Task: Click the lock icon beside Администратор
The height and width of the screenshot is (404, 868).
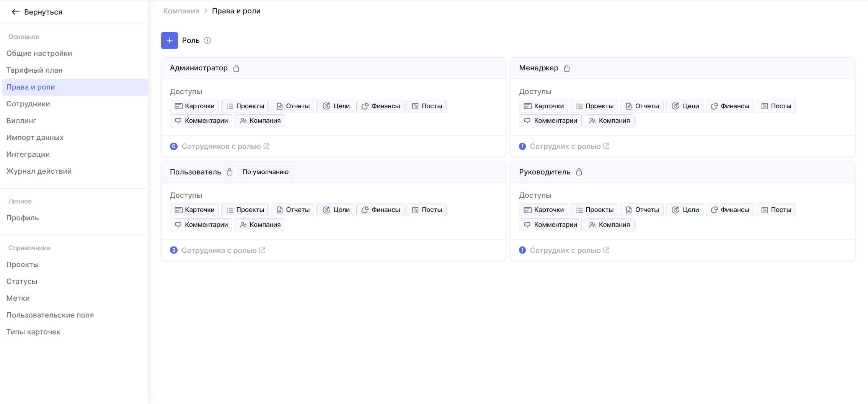Action: (236, 68)
